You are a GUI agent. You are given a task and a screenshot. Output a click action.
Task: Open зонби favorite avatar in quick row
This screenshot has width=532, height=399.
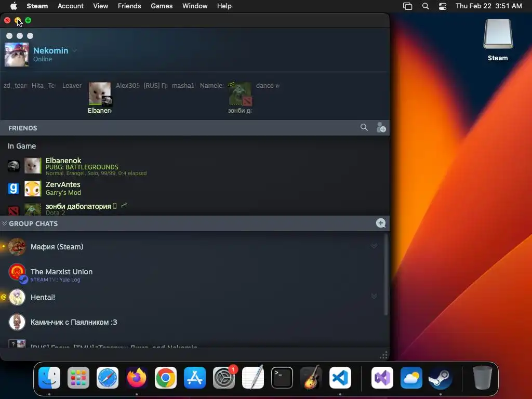pyautogui.click(x=240, y=94)
